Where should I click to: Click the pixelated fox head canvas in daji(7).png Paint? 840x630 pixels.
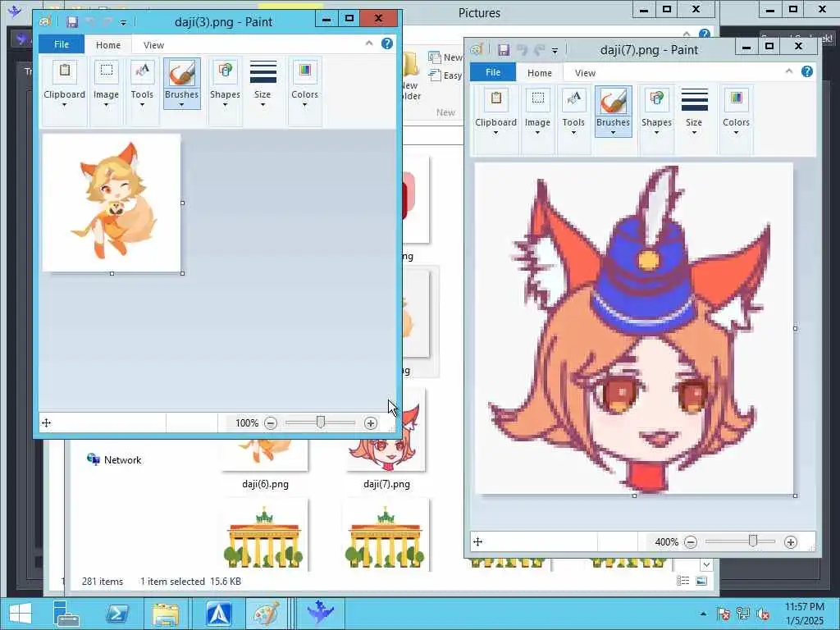coord(634,328)
